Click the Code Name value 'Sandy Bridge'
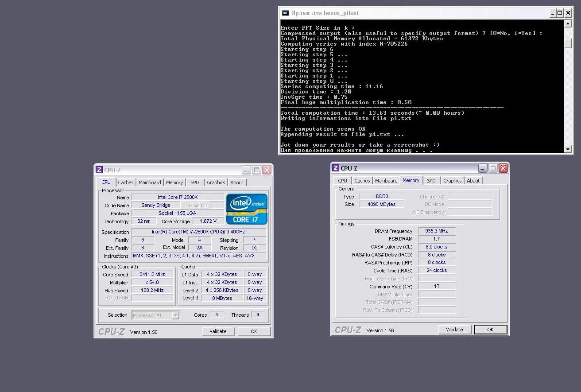 [156, 206]
